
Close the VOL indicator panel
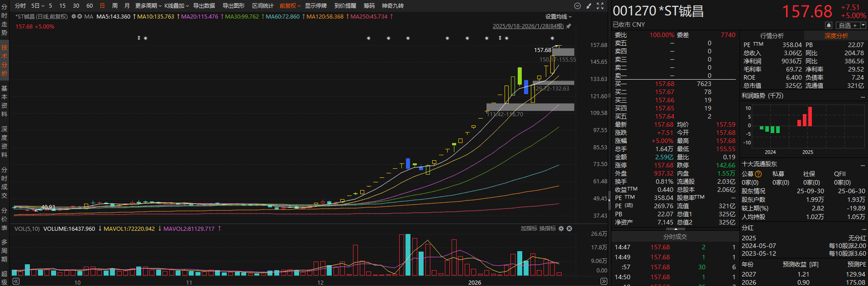(x=569, y=229)
